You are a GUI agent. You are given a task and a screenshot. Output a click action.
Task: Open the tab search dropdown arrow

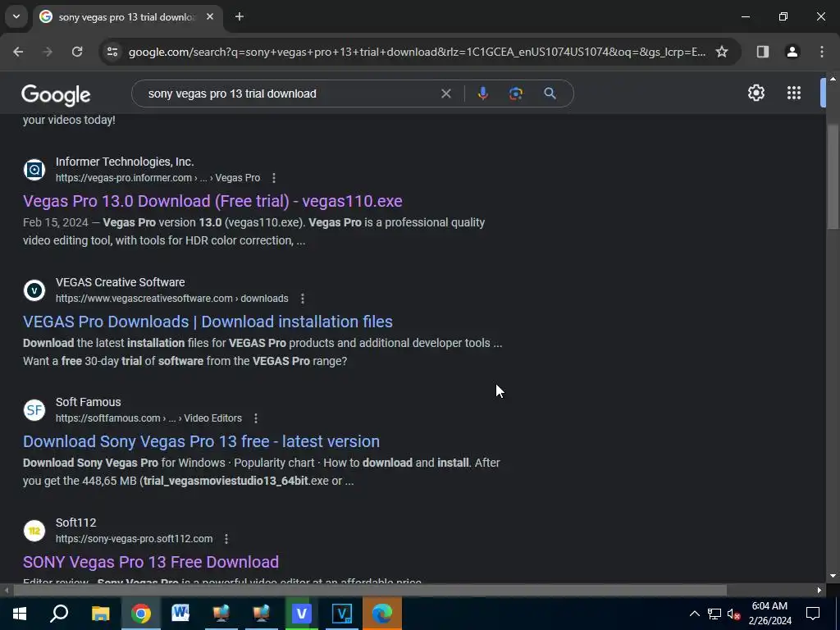(16, 16)
